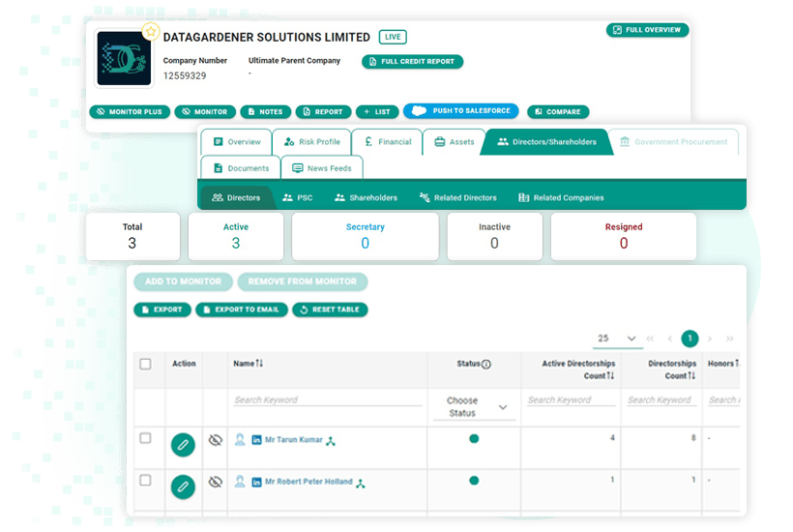Click edit pencil for Mr Tarun Kumar
Image resolution: width=793 pixels, height=532 pixels.
click(x=183, y=445)
